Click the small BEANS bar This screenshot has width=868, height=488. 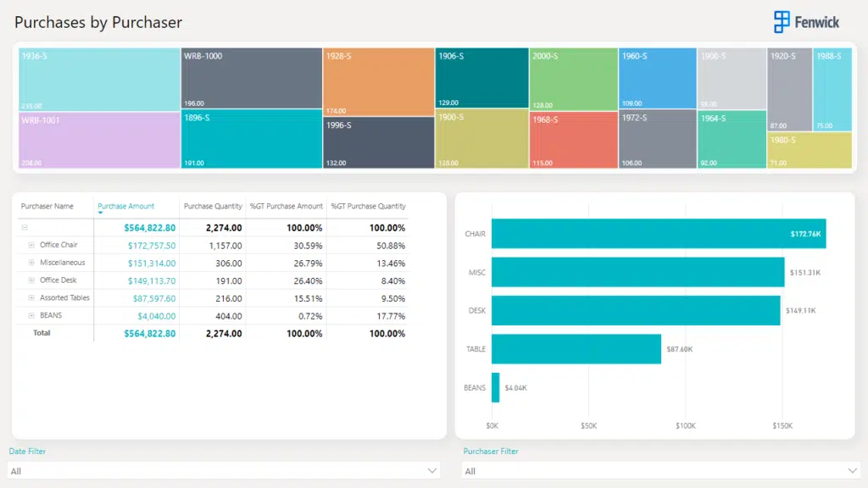tap(496, 388)
